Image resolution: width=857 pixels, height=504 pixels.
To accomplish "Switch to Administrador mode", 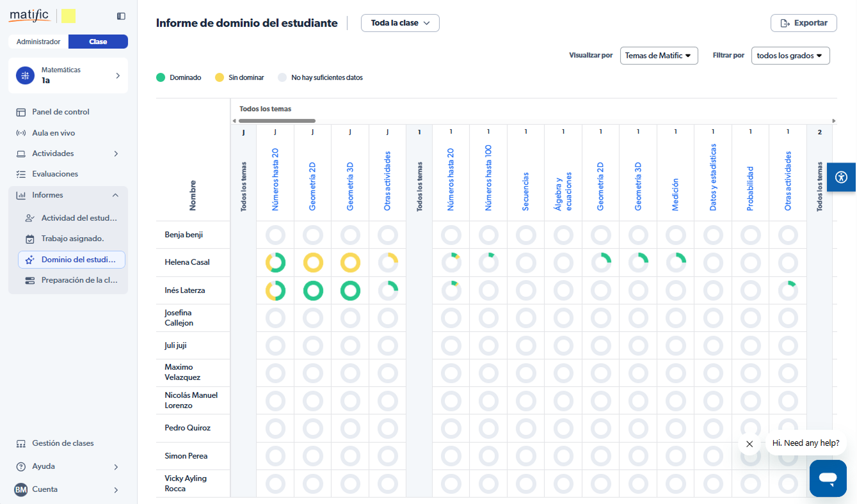I will pos(38,42).
